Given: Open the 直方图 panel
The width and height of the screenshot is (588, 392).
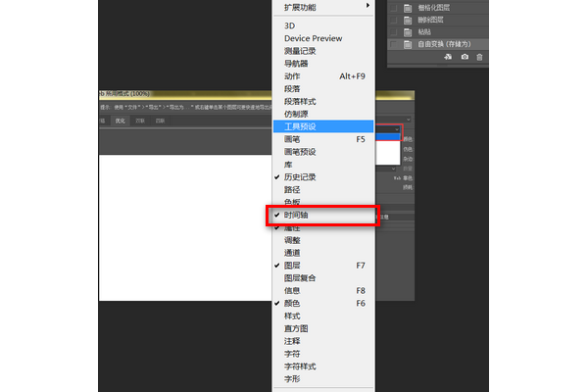Looking at the screenshot, I should pos(323,328).
